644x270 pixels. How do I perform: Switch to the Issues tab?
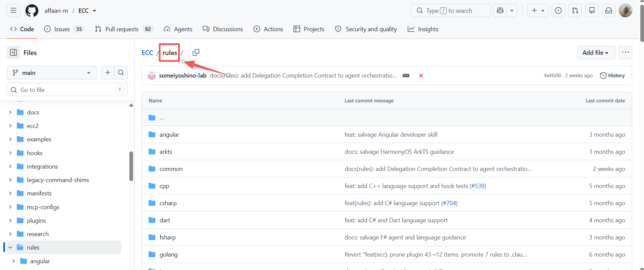(x=64, y=29)
